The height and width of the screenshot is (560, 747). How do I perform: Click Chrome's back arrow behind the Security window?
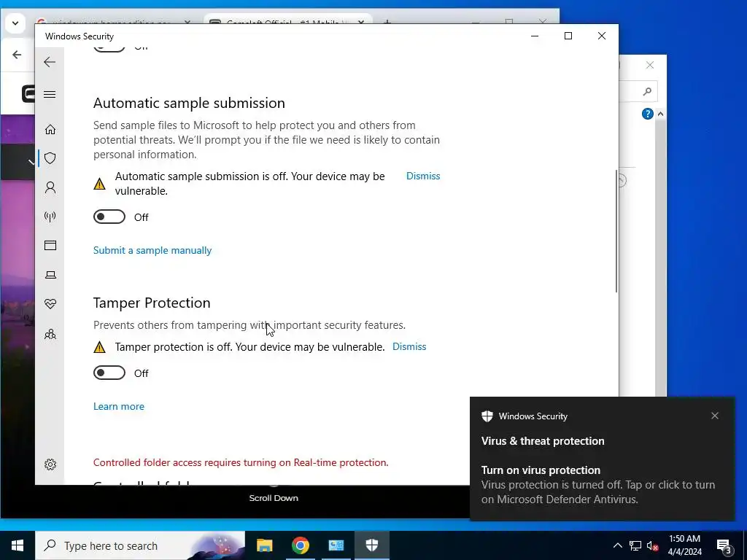click(18, 54)
